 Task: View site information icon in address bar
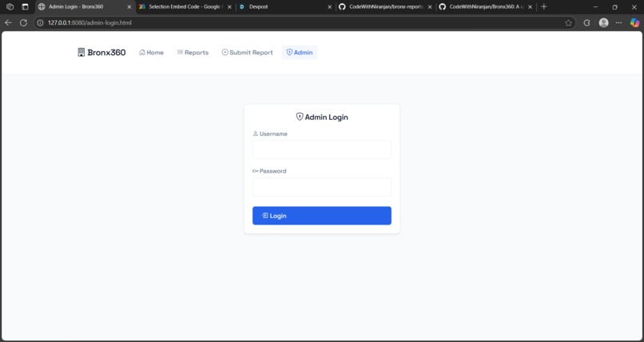pos(40,23)
